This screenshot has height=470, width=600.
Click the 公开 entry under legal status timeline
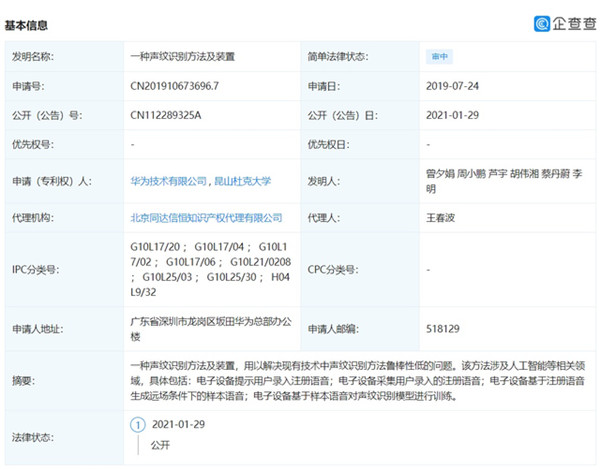(x=160, y=444)
